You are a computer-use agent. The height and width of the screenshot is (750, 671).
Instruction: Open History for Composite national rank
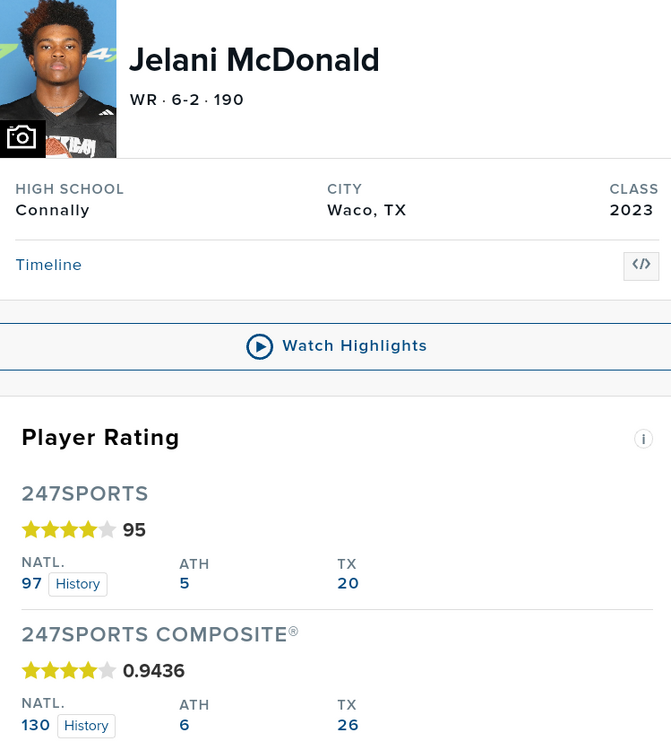coord(86,726)
